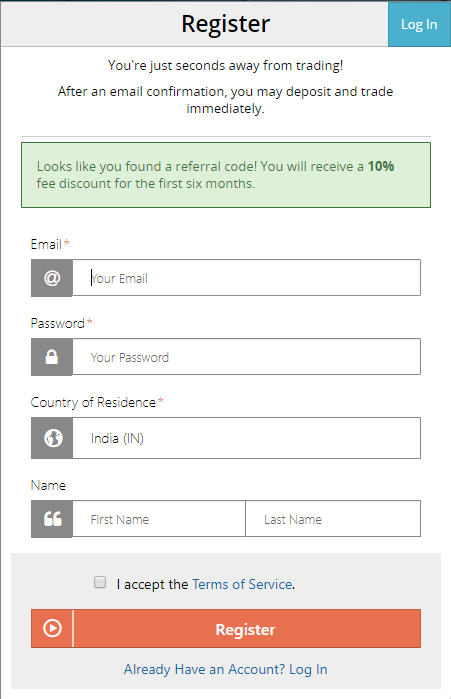Focus the Your Email field
The width and height of the screenshot is (451, 699).
246,278
